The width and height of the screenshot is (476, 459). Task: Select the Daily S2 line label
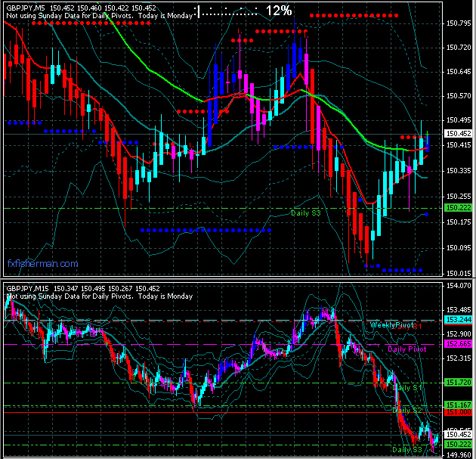pos(406,411)
